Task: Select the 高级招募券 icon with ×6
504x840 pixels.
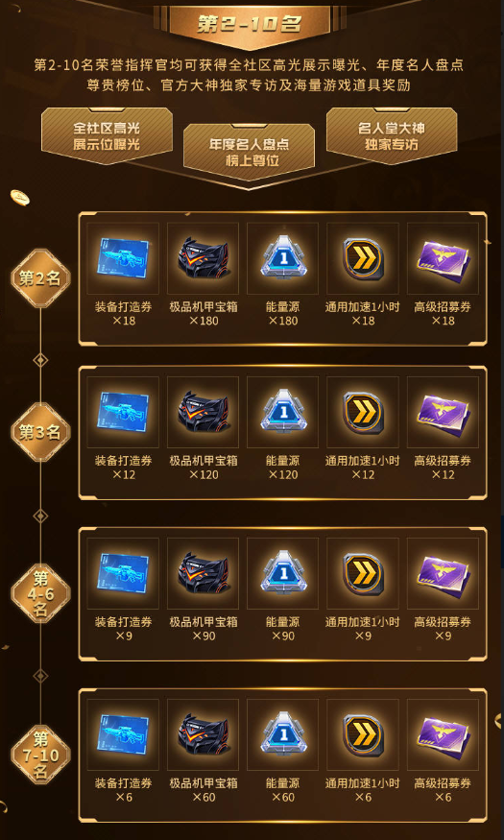Action: pos(443,734)
